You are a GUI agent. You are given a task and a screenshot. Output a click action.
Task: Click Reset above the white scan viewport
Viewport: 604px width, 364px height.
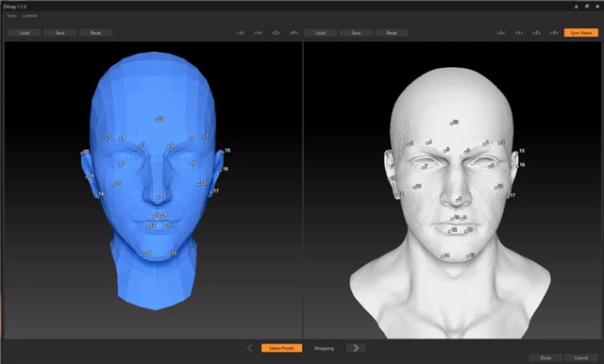click(392, 33)
